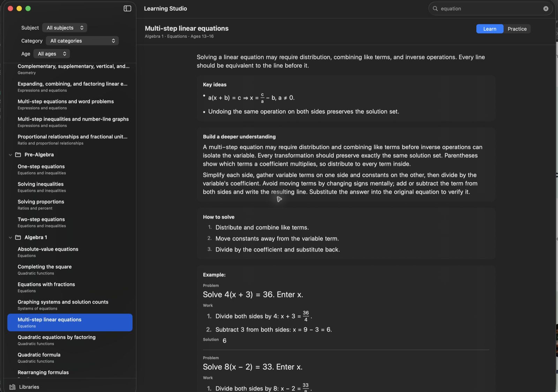Collapse the Pre-Algebra group chevron
Image resolution: width=558 pixels, height=392 pixels.
tap(10, 154)
